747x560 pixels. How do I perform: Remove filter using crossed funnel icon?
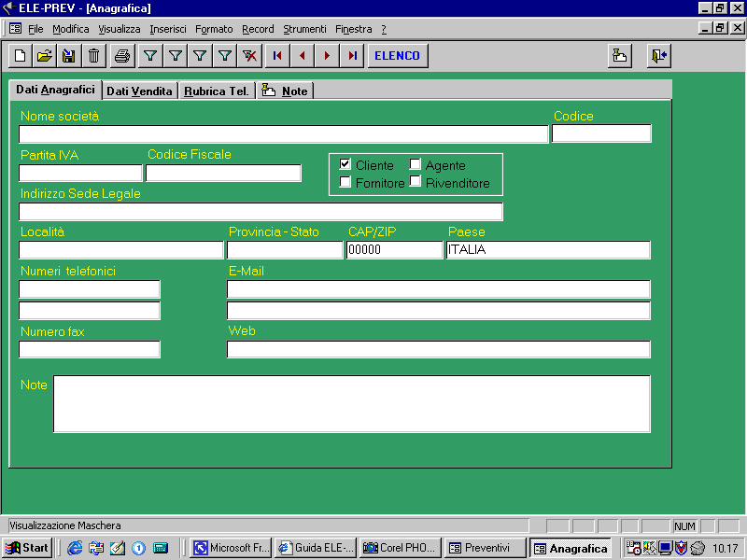[249, 56]
